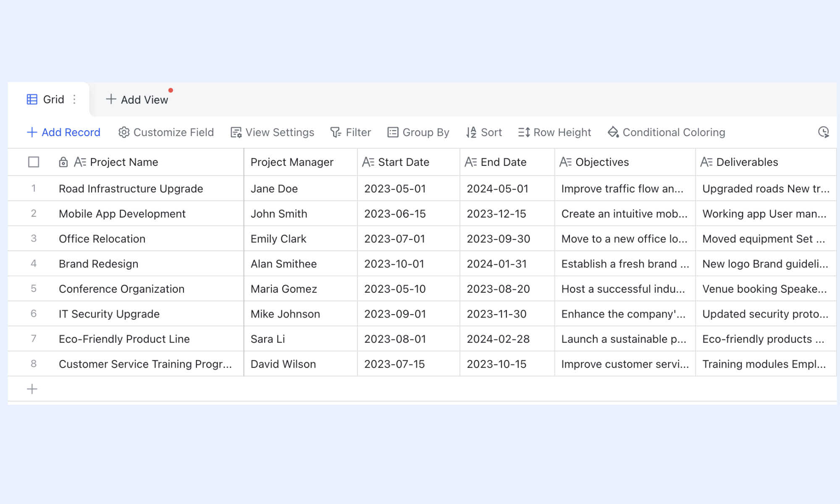Click objective 'Host a successful indu...'
This screenshot has width=840, height=504.
pos(625,289)
